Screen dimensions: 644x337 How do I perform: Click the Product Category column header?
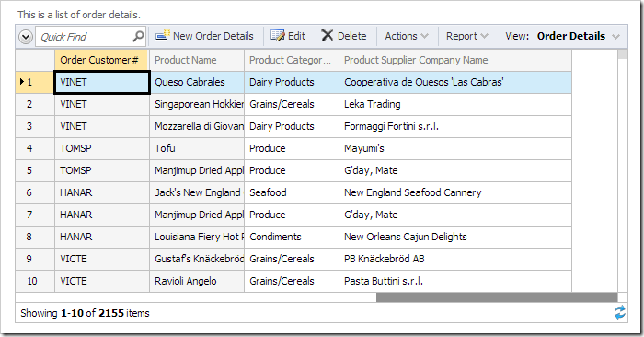pos(292,60)
